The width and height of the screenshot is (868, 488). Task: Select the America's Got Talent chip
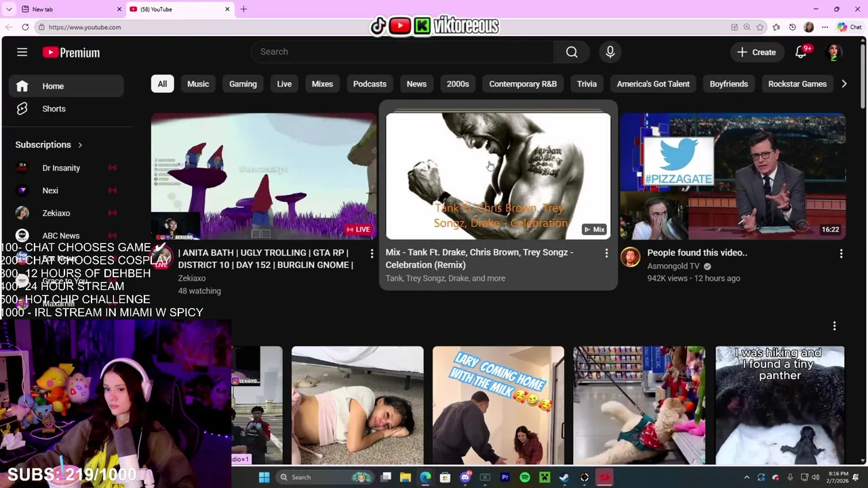pyautogui.click(x=653, y=84)
